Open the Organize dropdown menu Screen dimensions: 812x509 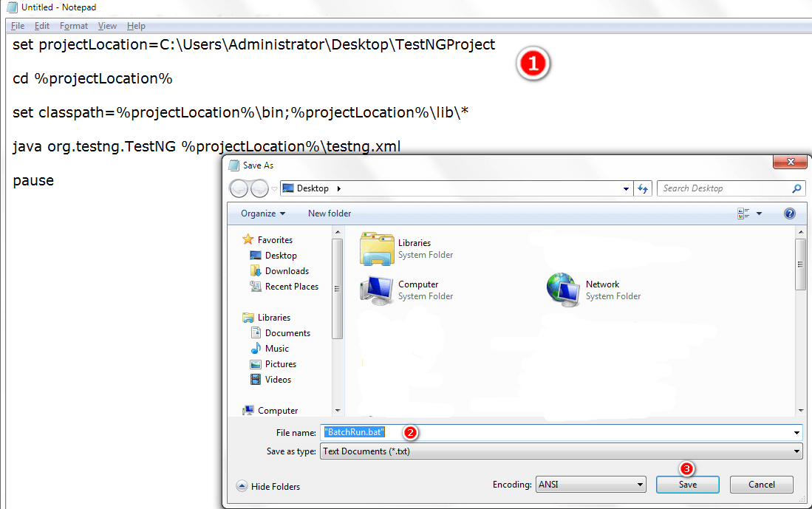pyautogui.click(x=260, y=213)
